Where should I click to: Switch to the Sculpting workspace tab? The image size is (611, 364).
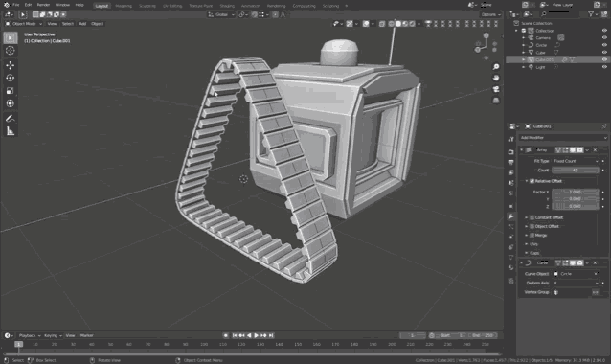pos(147,6)
